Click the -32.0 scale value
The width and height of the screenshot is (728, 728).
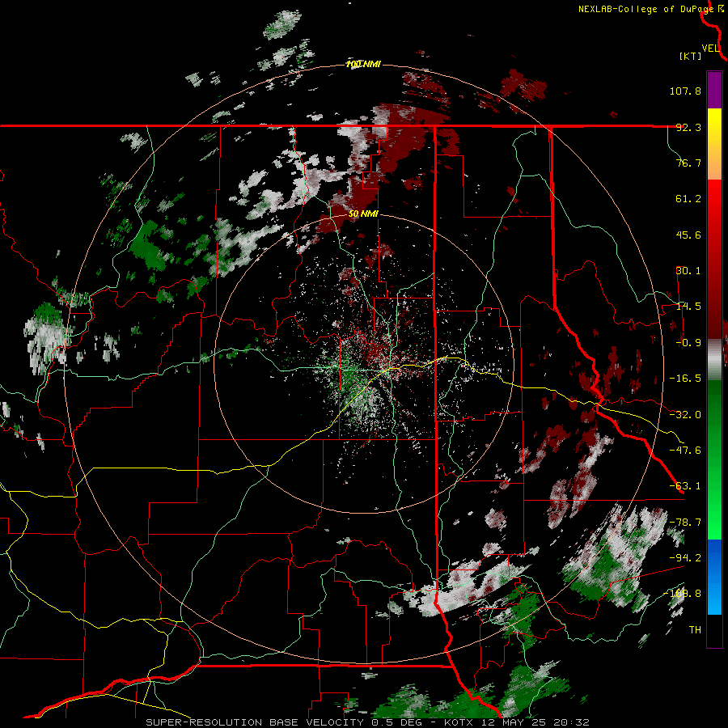tap(685, 415)
